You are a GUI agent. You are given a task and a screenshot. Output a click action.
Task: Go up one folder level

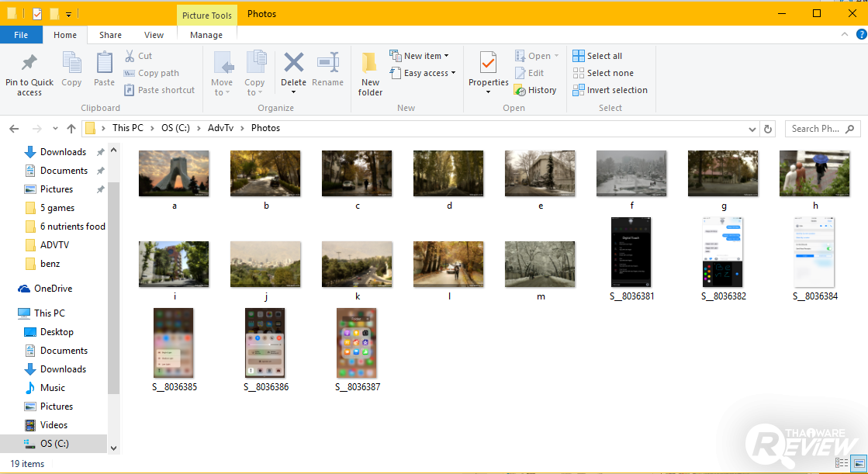click(71, 129)
